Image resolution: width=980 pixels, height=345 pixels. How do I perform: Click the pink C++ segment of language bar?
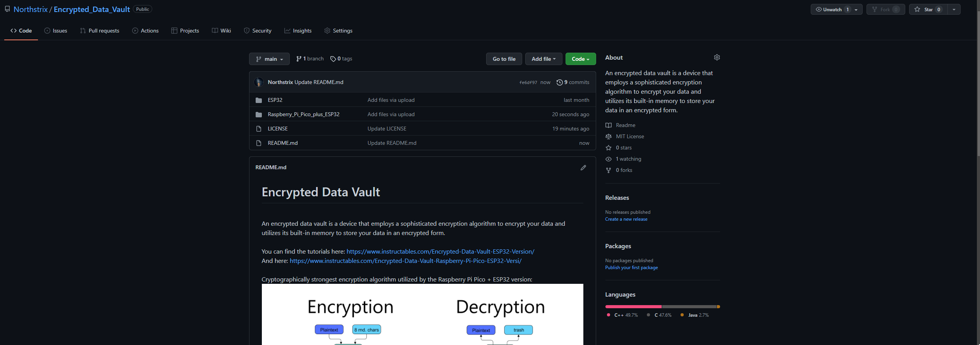tap(634, 307)
